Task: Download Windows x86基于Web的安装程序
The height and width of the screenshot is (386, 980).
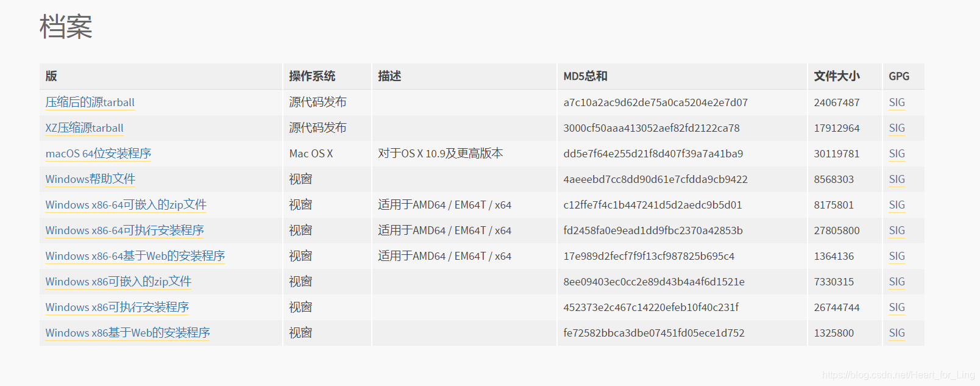Action: click(128, 333)
